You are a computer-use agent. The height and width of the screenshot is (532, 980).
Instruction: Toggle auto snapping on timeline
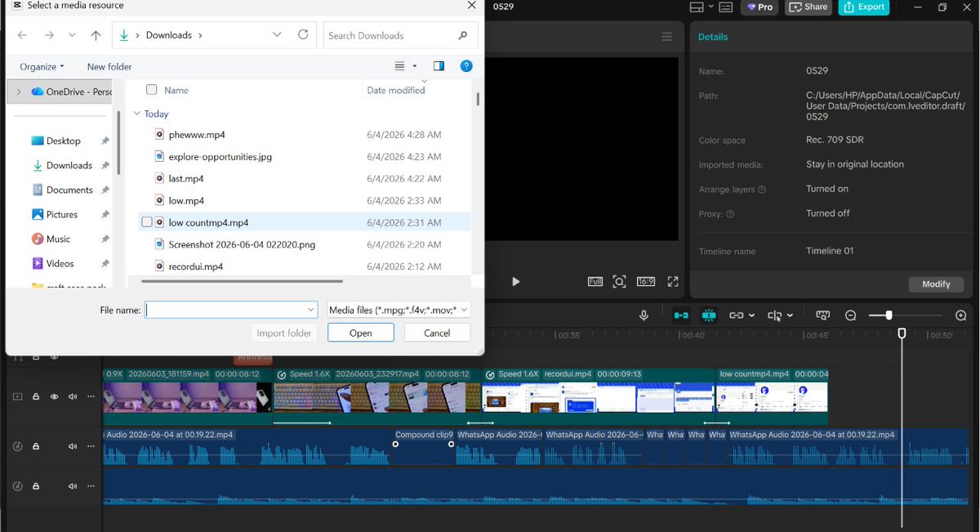click(x=708, y=315)
